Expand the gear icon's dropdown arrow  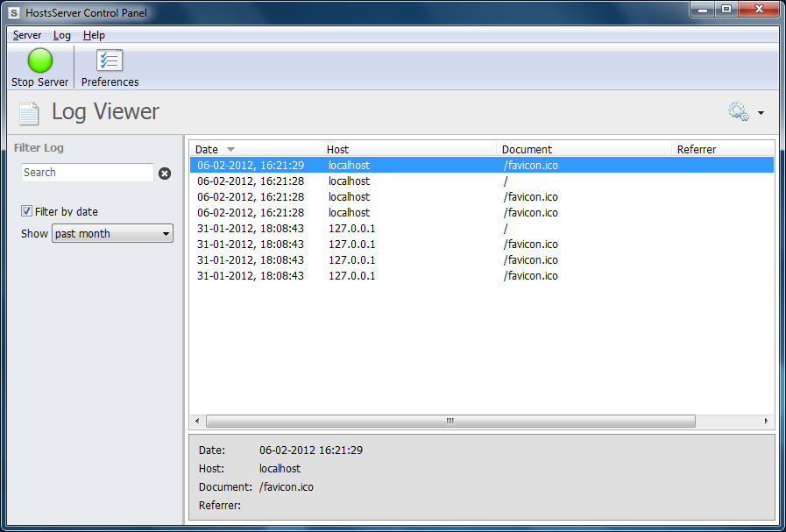point(761,112)
